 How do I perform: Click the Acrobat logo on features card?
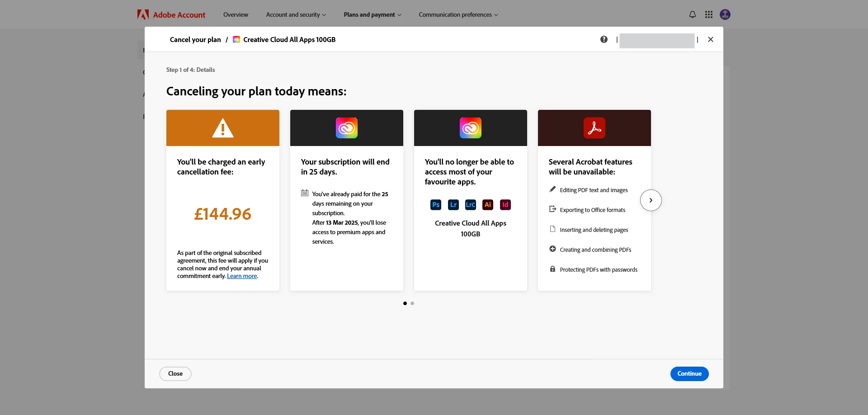(594, 128)
